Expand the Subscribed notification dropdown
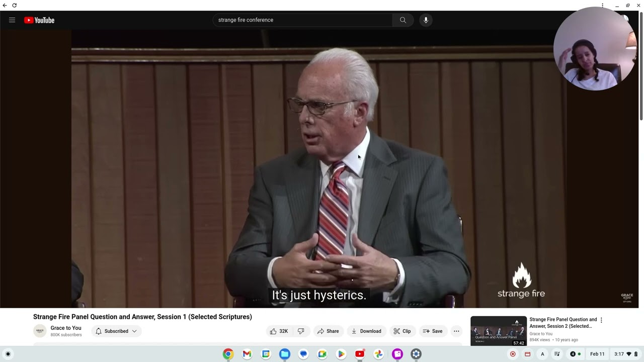Screen dimensions: 644x362 [x=116, y=331]
